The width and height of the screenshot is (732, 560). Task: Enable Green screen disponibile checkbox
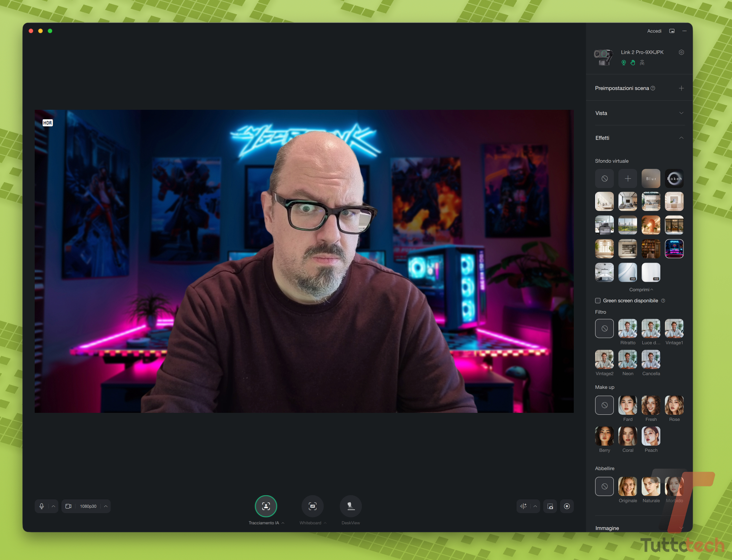tap(598, 300)
